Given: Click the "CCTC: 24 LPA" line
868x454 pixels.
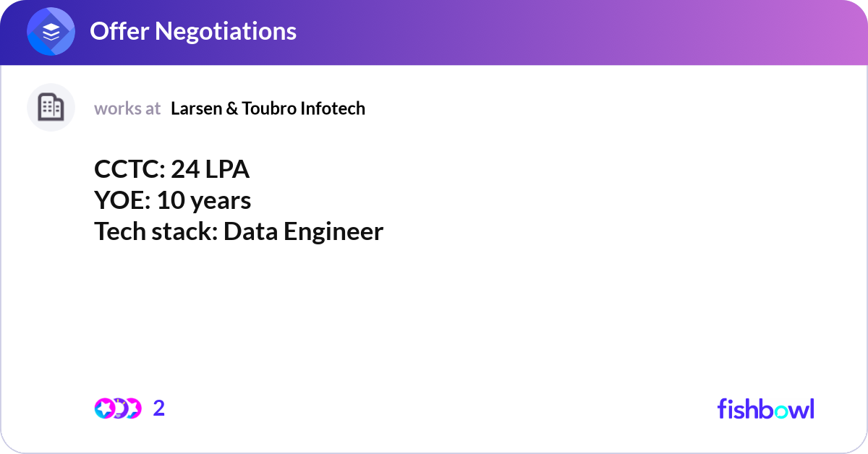Looking at the screenshot, I should [171, 169].
